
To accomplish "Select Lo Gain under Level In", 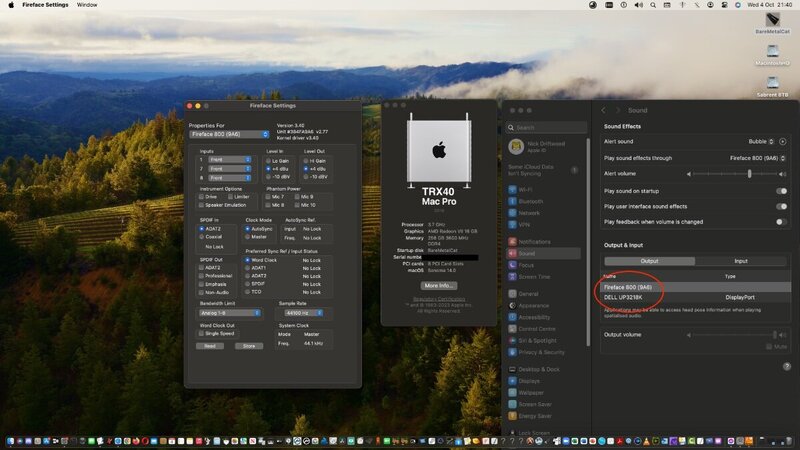I will tap(268, 161).
